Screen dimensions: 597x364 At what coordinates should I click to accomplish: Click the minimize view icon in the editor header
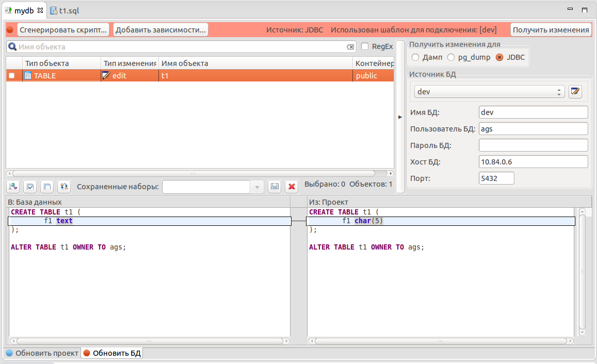(x=570, y=9)
